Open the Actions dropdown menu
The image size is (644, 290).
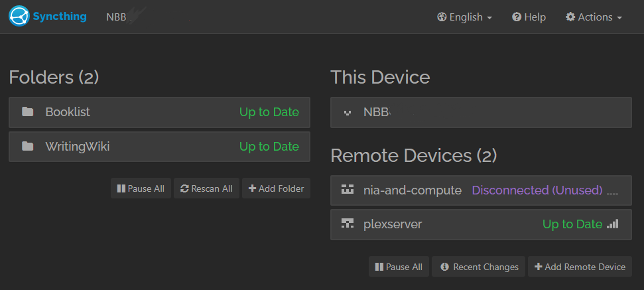594,17
